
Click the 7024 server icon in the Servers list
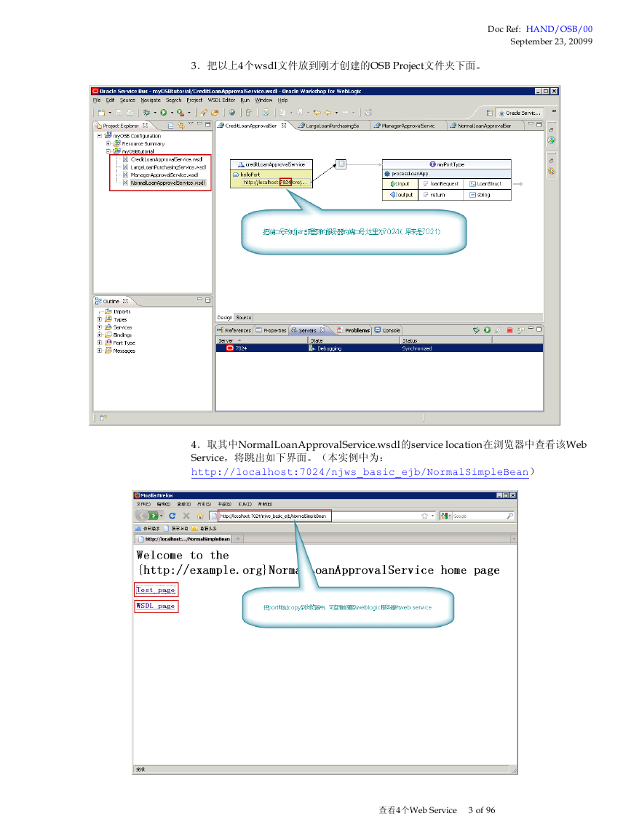click(x=230, y=348)
